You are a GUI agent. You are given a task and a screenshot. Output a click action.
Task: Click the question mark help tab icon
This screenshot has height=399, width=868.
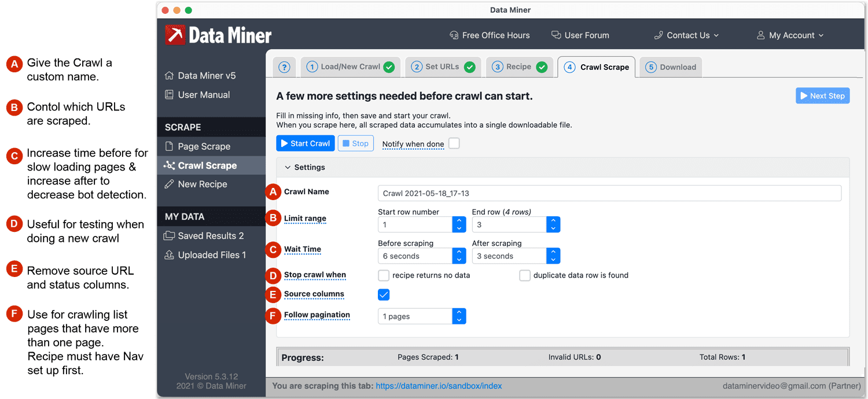pyautogui.click(x=284, y=67)
